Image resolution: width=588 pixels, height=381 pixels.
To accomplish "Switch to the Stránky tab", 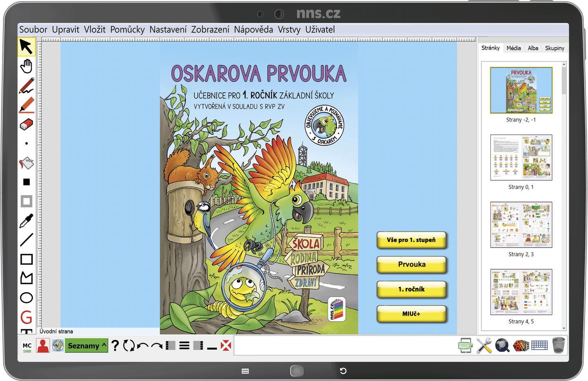I will (490, 48).
